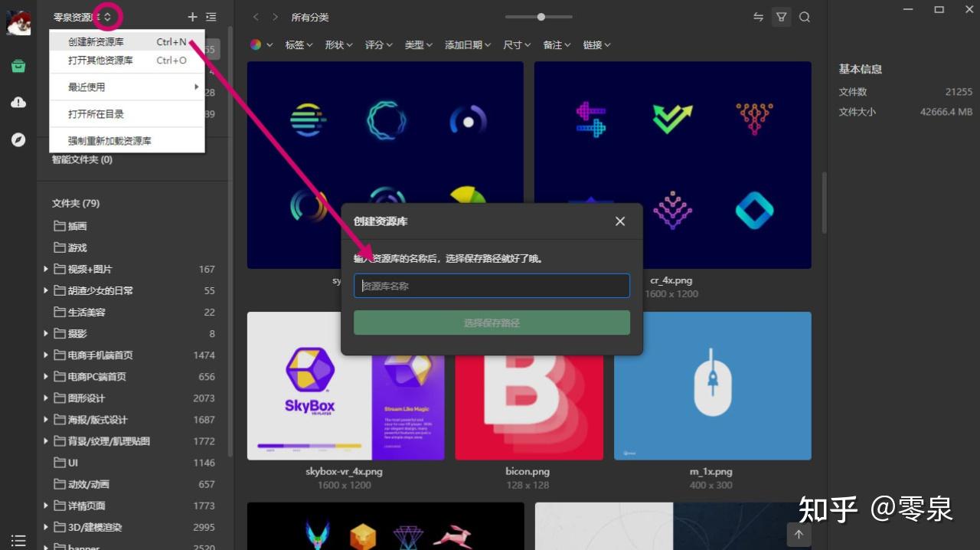Open the 评分 filter dropdown

(x=378, y=45)
